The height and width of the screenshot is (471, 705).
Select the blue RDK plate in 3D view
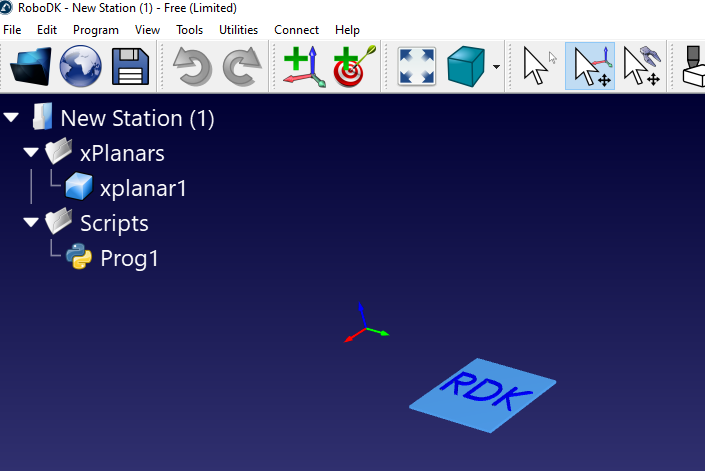tap(483, 395)
